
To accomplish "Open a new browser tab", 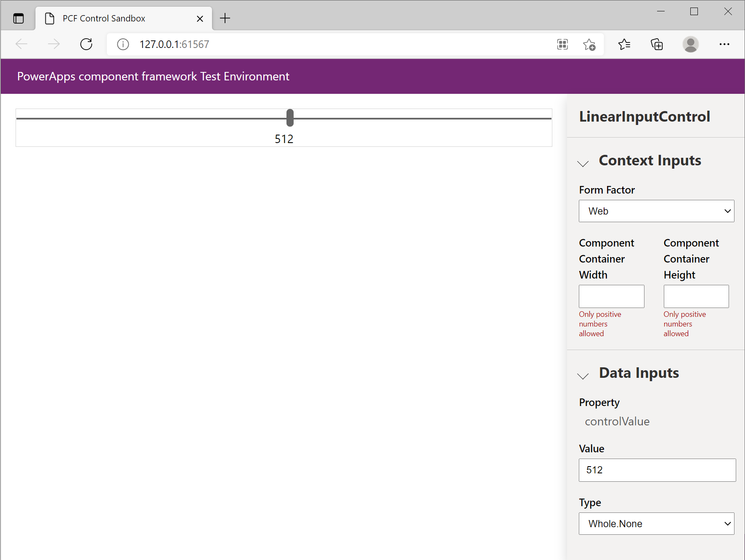I will pos(225,18).
